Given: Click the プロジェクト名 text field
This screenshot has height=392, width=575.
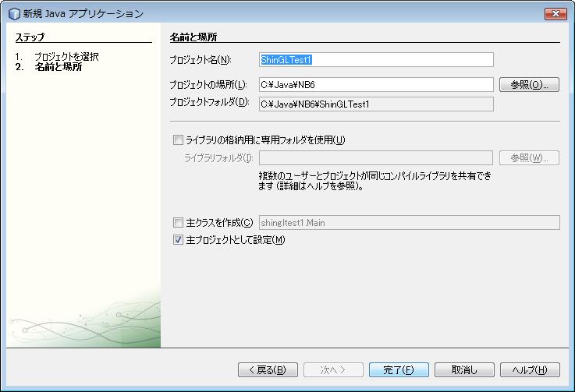Looking at the screenshot, I should click(x=376, y=60).
